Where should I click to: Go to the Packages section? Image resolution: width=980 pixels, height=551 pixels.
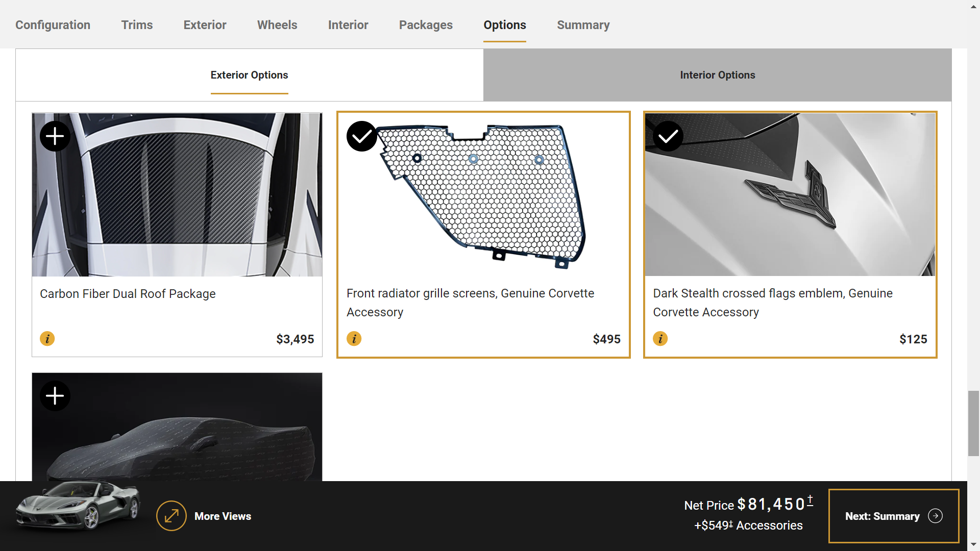[426, 24]
